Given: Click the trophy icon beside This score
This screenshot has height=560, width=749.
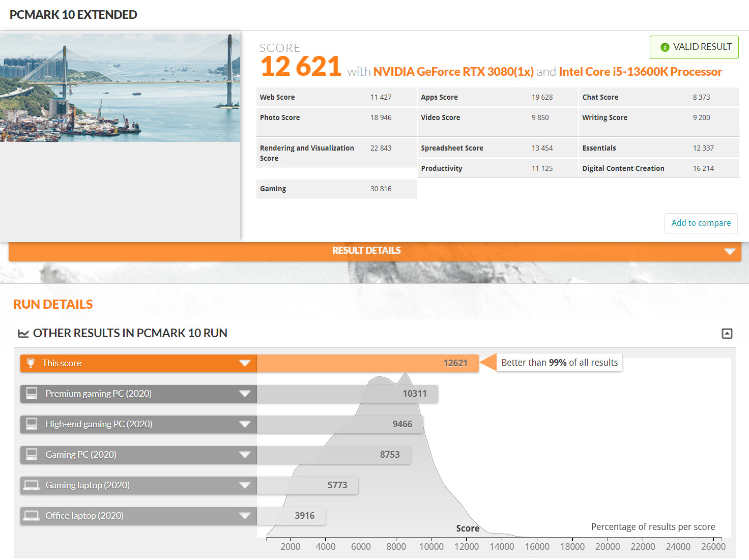Looking at the screenshot, I should 31,363.
